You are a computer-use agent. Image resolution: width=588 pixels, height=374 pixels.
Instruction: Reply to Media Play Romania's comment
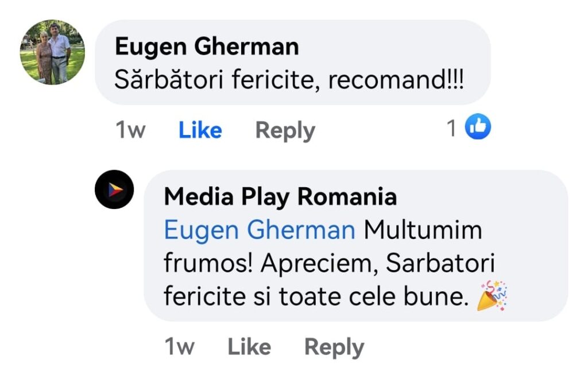[334, 346]
